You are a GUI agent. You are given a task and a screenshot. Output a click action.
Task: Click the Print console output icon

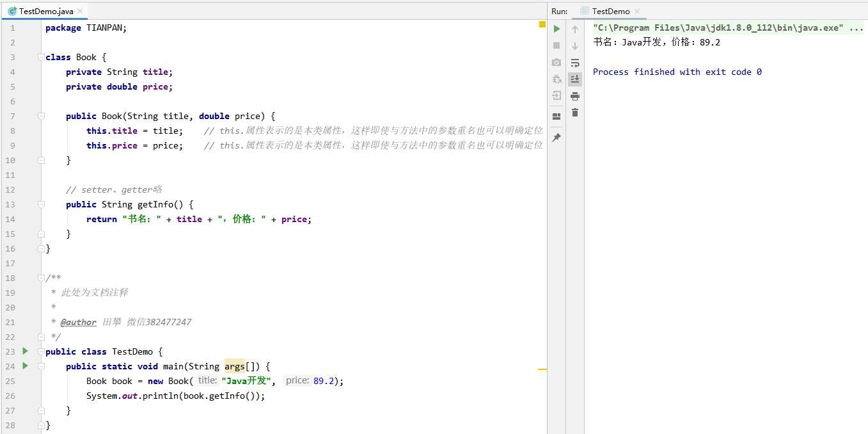point(575,96)
